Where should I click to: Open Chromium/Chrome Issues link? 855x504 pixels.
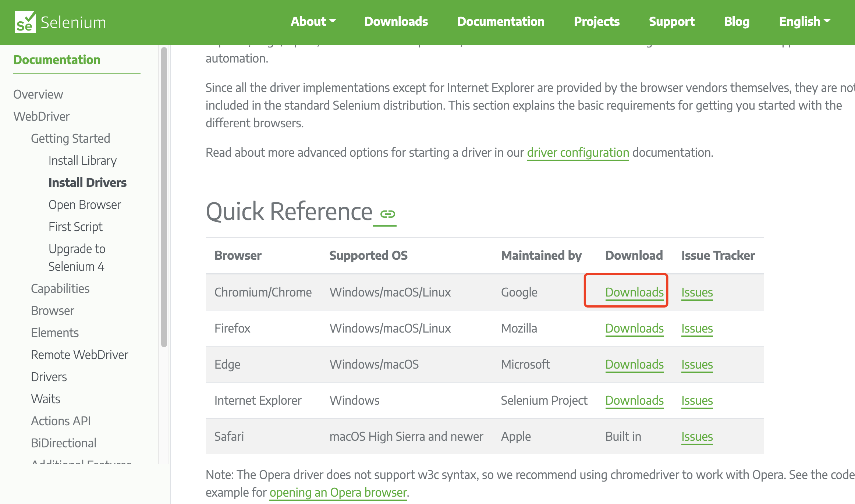point(697,292)
